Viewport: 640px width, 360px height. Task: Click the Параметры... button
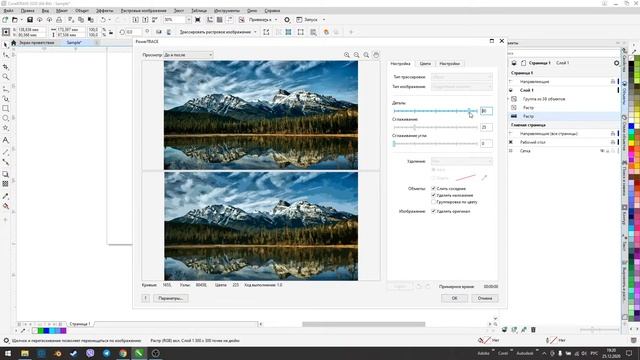[171, 298]
